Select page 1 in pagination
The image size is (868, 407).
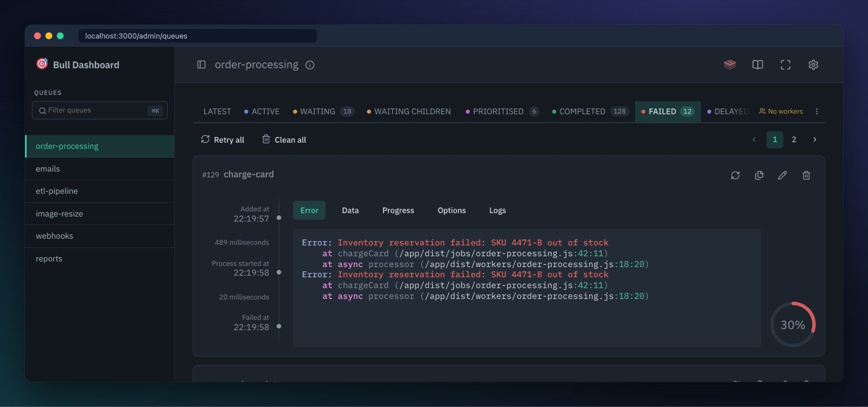tap(775, 139)
